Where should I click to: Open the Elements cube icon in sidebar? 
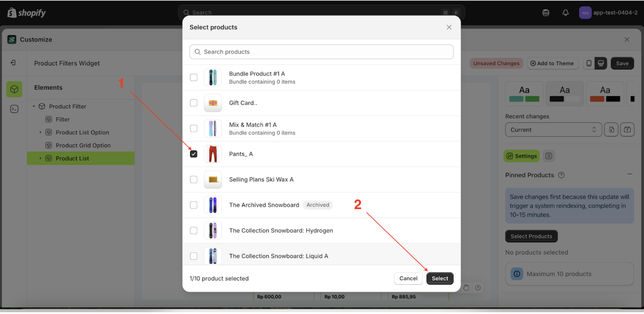[x=14, y=89]
